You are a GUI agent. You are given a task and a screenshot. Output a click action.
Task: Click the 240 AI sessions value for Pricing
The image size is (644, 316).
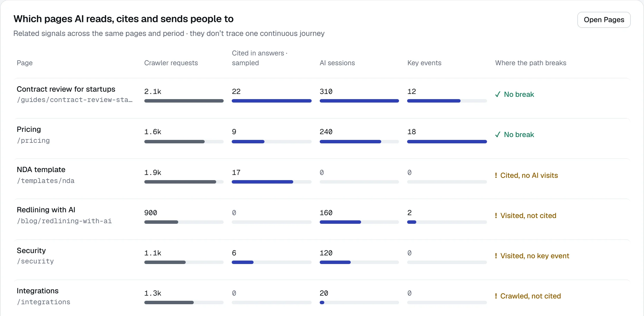point(326,132)
